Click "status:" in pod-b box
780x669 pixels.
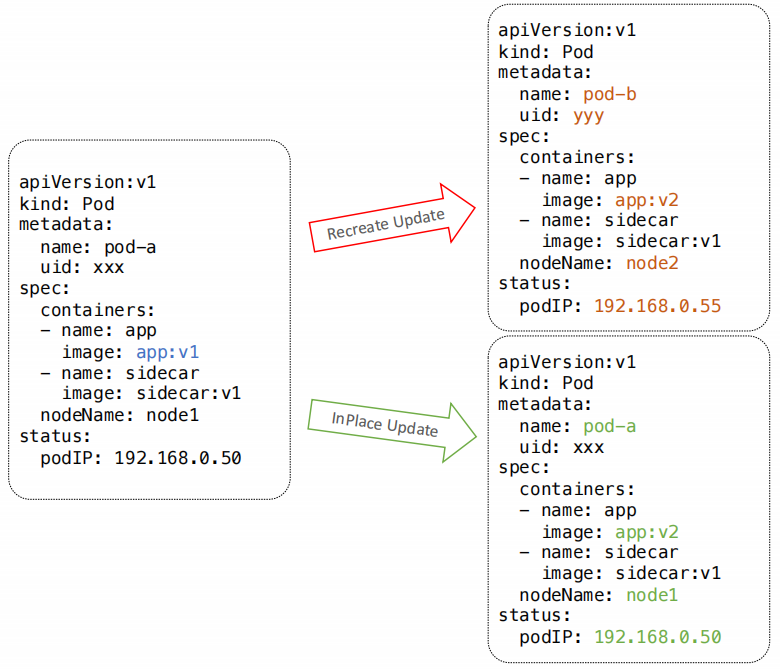(535, 284)
